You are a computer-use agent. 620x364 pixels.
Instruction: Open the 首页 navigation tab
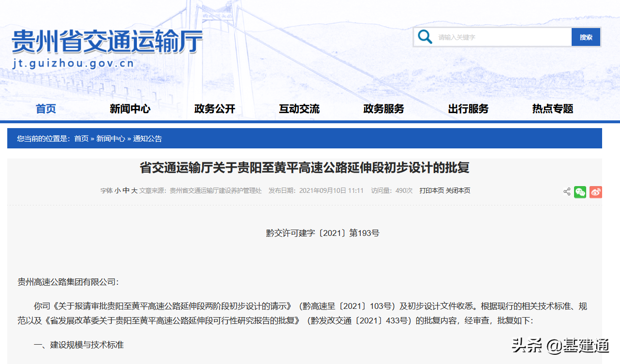tap(46, 109)
